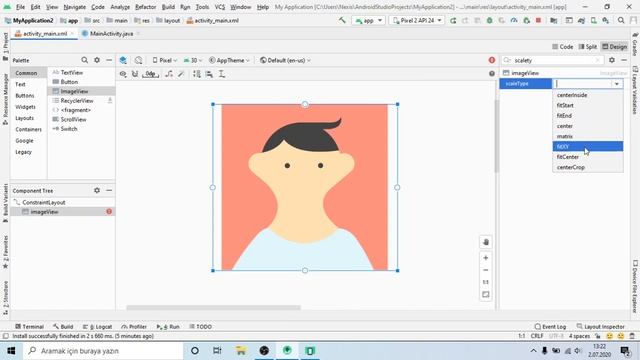Screen dimensions: 640x360
Task: Click the Component Tree settings gear
Action: (x=97, y=190)
